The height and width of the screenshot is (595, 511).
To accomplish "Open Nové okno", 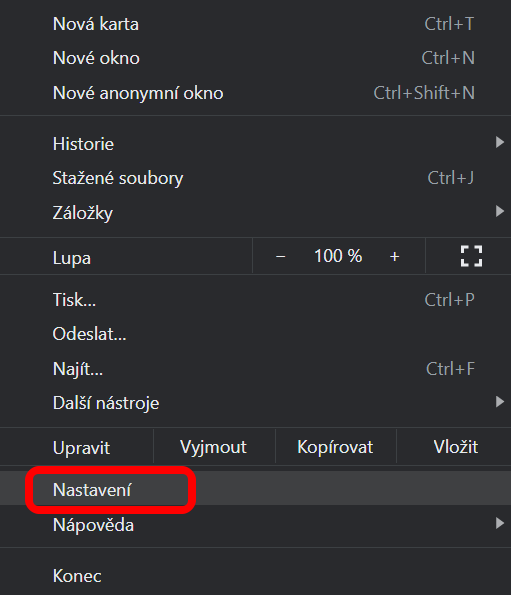I will coord(255,58).
